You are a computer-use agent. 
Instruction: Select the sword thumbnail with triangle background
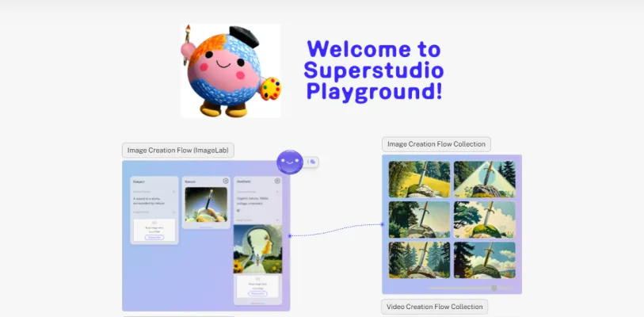[484, 179]
